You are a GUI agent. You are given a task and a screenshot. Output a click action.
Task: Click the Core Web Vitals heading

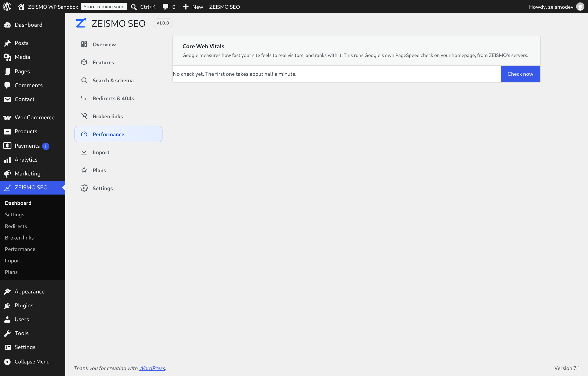(x=203, y=46)
